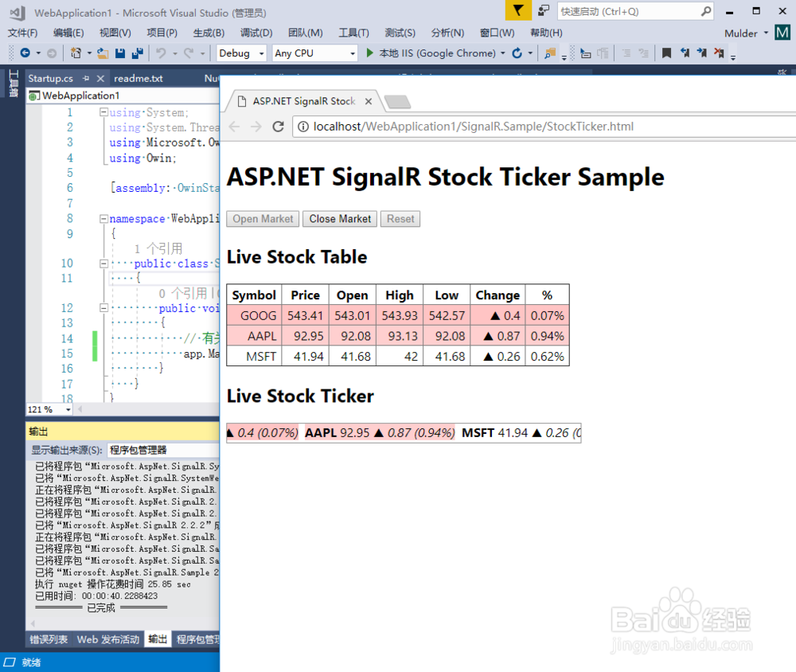The width and height of the screenshot is (796, 672).
Task: Open the 文件(F) menu
Action: tap(22, 33)
